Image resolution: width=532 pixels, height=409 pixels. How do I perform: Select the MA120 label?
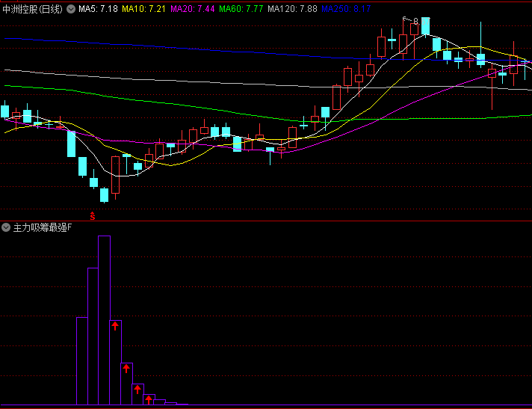point(292,9)
